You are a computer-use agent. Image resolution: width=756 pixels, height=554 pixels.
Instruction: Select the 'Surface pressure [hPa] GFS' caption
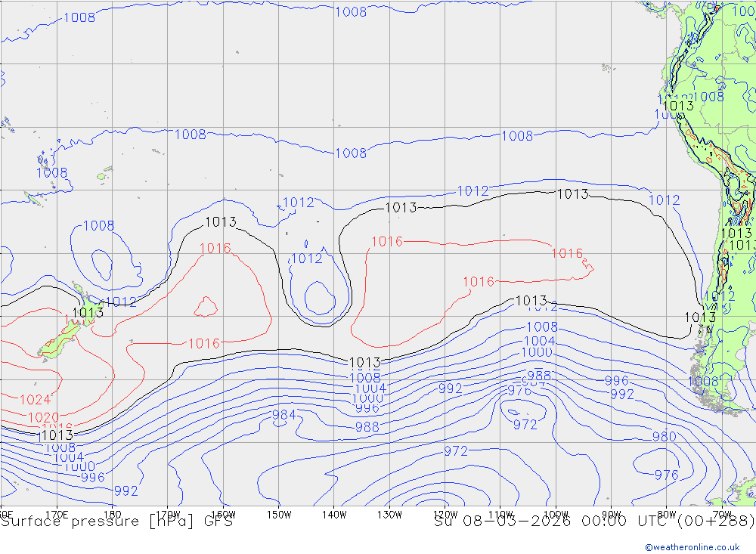[116, 522]
